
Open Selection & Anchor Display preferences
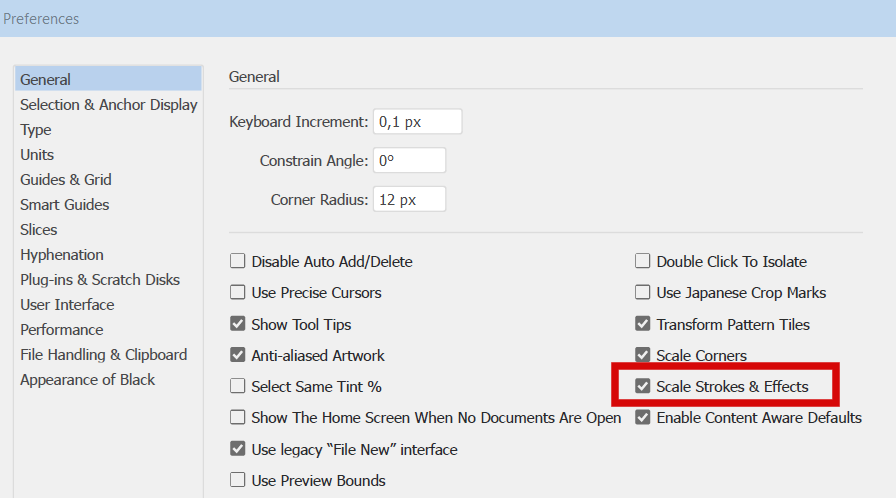(x=109, y=105)
